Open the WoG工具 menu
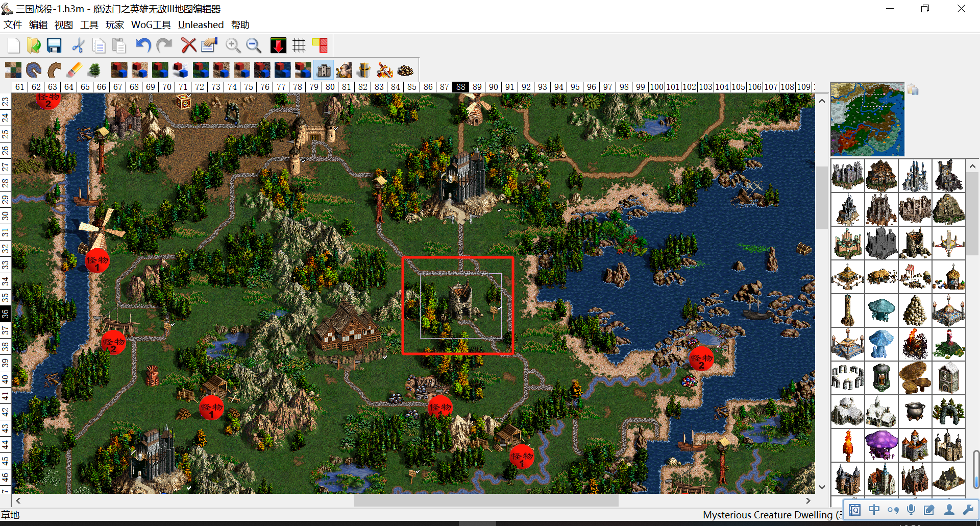980x526 pixels. tap(151, 25)
